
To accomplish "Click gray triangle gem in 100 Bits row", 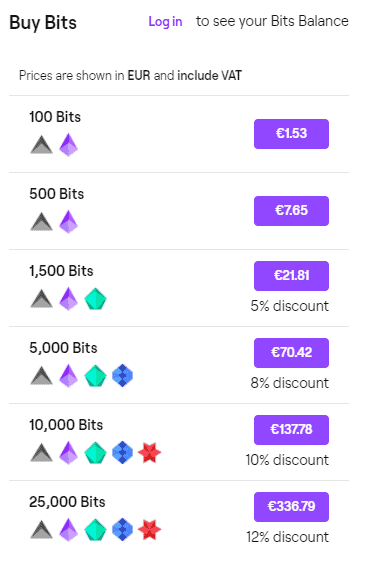I will pyautogui.click(x=42, y=145).
